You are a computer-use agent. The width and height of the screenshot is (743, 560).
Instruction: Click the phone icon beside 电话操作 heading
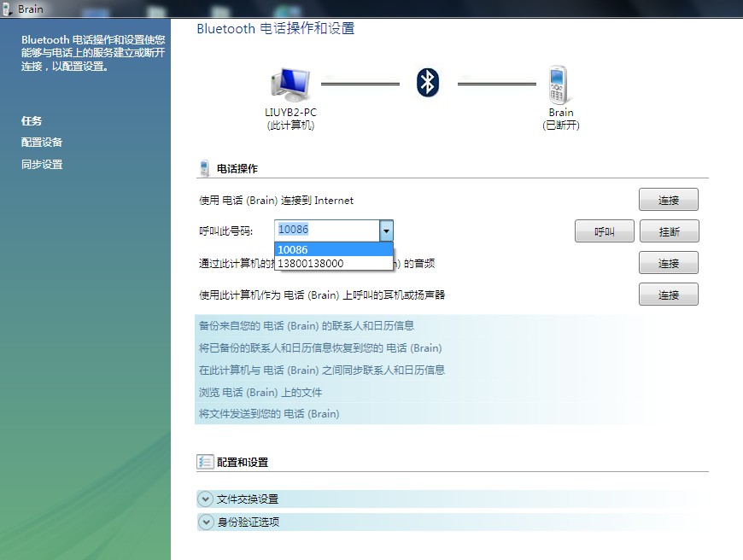coord(205,168)
